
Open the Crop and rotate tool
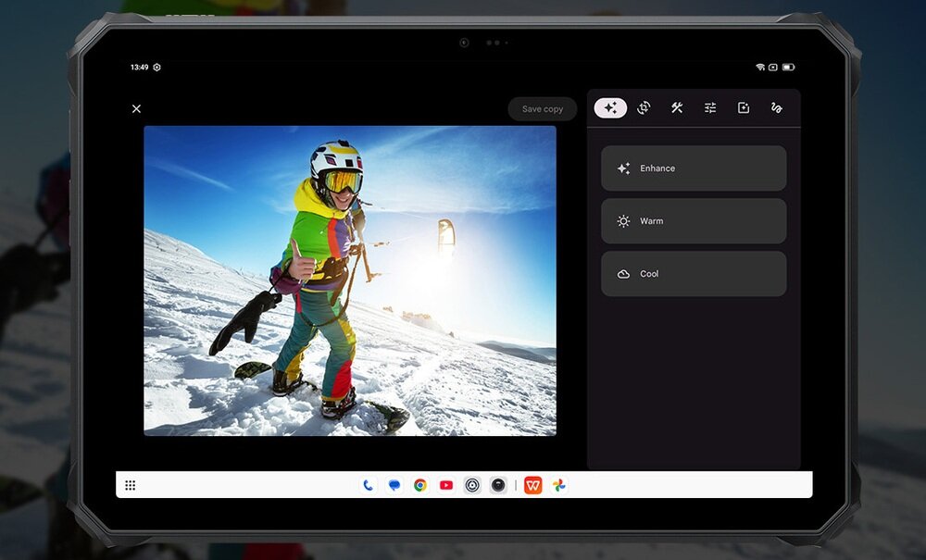[644, 108]
